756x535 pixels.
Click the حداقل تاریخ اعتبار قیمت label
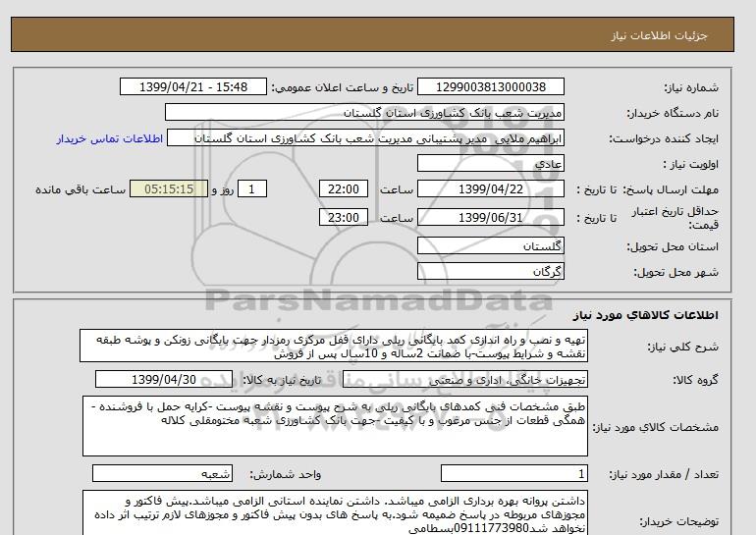(x=675, y=218)
